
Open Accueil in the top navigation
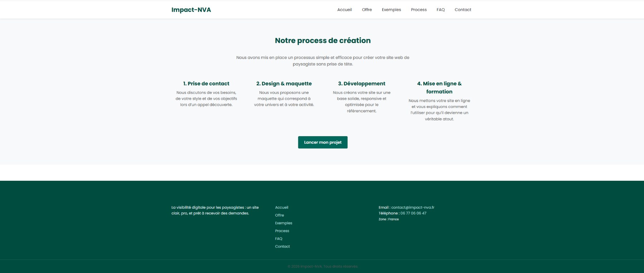coord(345,10)
